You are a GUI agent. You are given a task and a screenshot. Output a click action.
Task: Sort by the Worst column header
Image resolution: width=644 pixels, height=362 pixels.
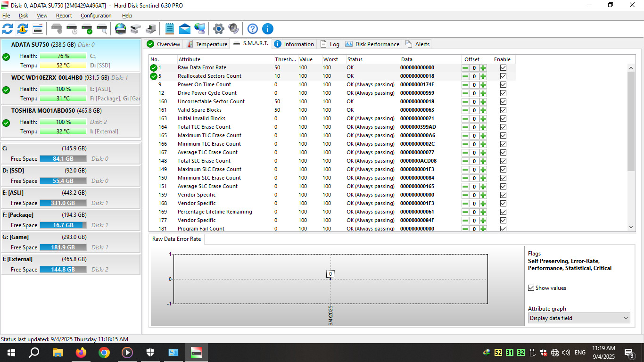click(334, 59)
